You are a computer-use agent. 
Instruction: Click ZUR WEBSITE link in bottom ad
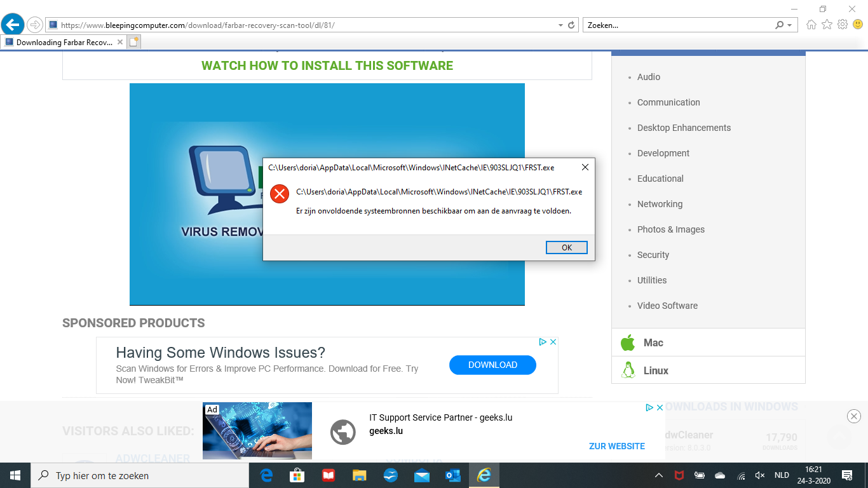(x=617, y=446)
